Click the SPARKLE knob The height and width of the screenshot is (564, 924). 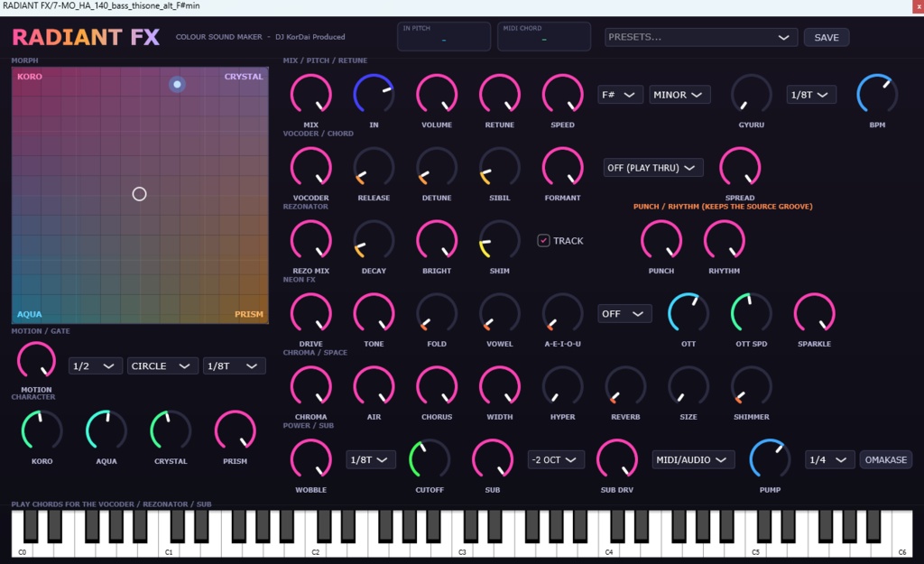[x=815, y=313]
